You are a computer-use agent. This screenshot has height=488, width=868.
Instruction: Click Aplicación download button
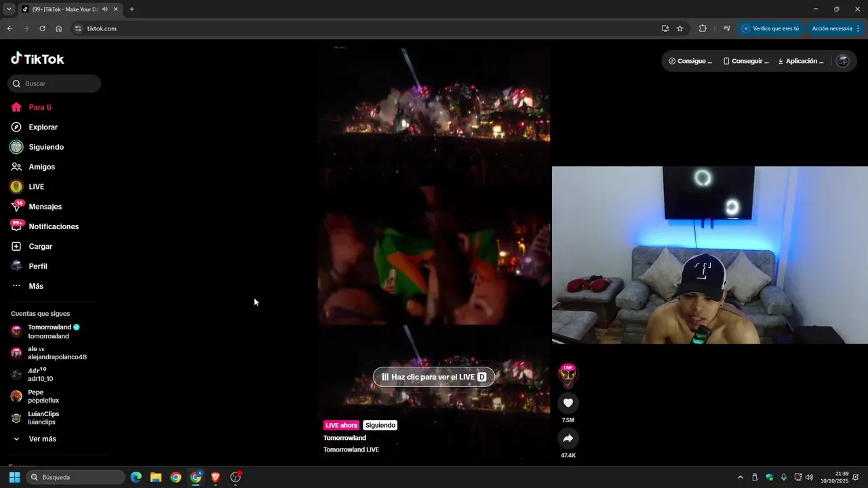pyautogui.click(x=801, y=61)
